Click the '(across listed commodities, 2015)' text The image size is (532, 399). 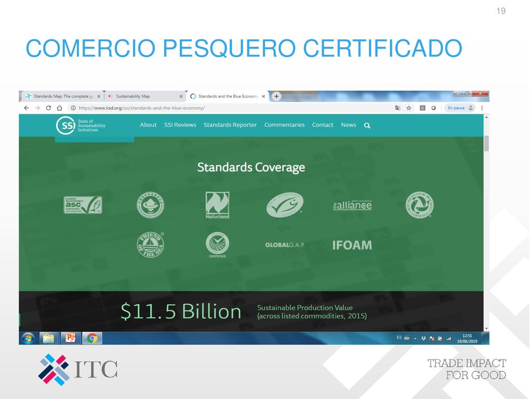tap(312, 316)
